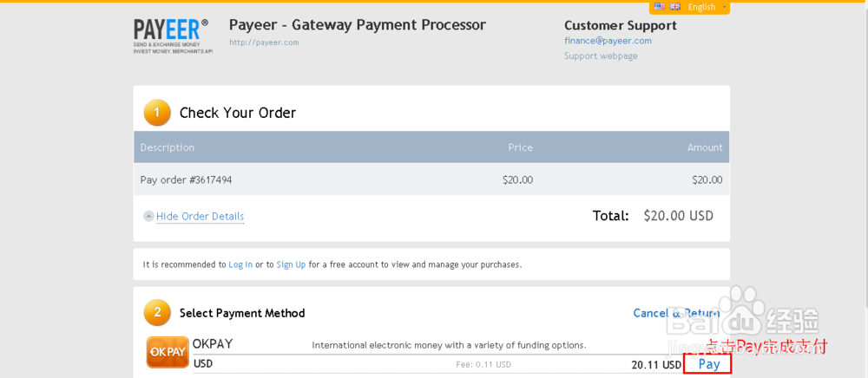Click the Description column header

[168, 147]
